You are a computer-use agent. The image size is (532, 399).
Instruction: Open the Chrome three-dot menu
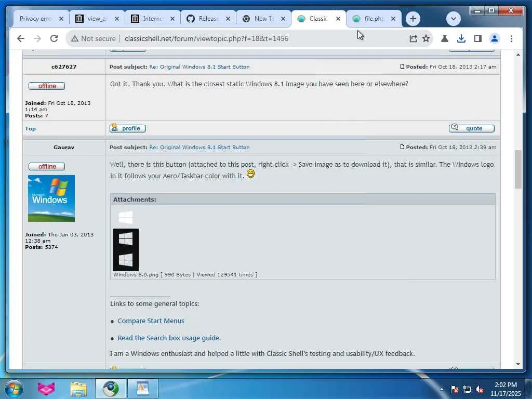click(x=511, y=38)
